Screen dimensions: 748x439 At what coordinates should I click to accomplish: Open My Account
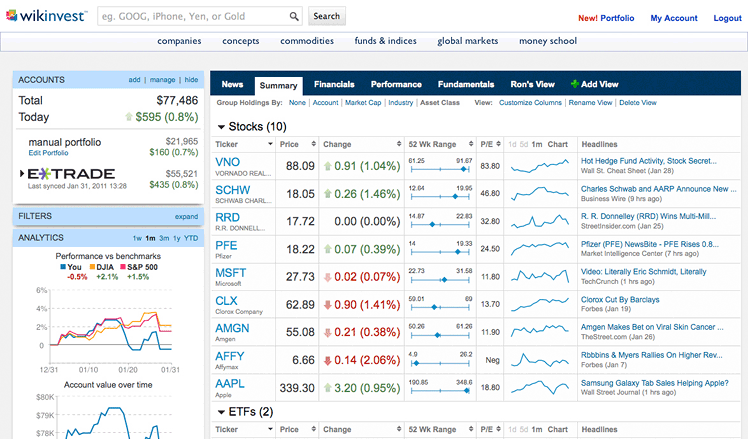click(x=674, y=18)
